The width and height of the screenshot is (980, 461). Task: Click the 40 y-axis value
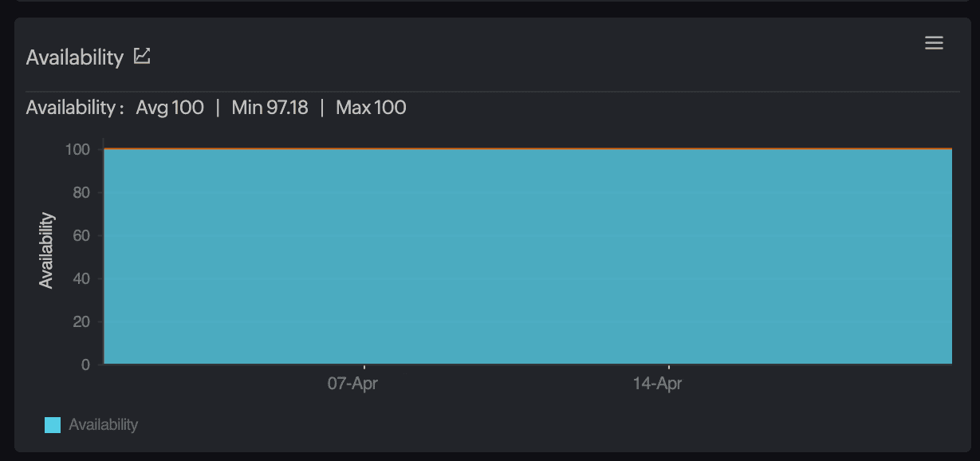[83, 279]
